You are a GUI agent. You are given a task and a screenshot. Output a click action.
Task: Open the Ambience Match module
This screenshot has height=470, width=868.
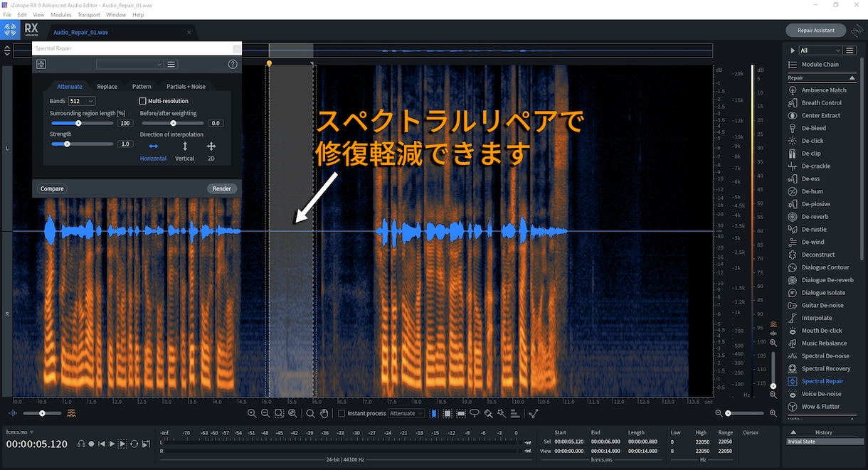pyautogui.click(x=822, y=90)
